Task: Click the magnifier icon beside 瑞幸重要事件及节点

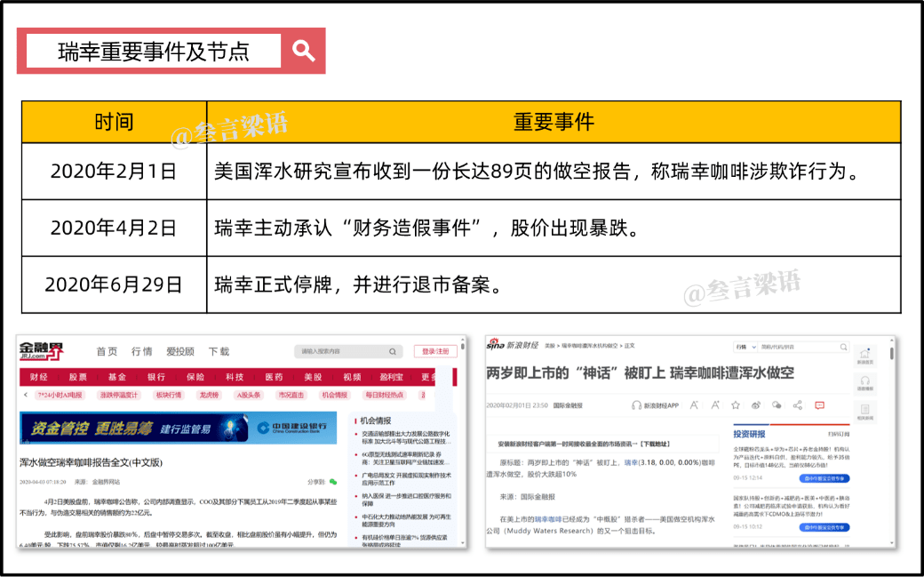Action: [x=304, y=51]
